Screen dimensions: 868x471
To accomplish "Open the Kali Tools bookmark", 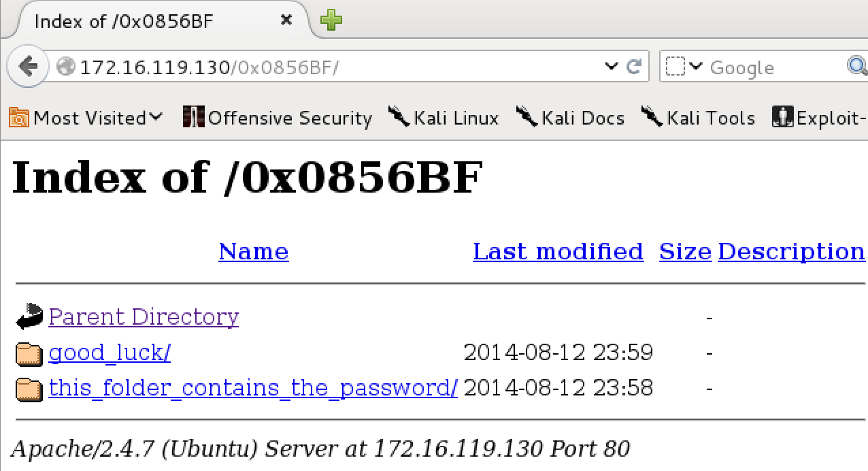I will (x=698, y=118).
